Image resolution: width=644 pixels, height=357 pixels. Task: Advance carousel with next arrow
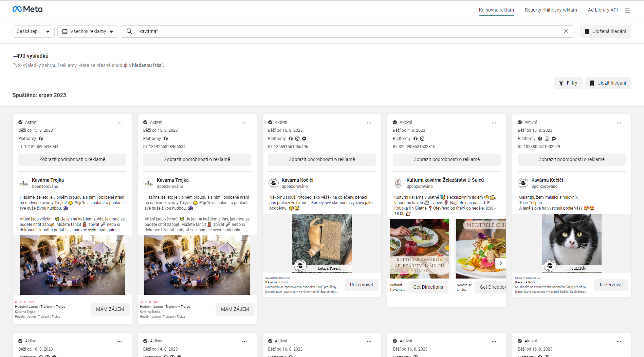pyautogui.click(x=501, y=263)
